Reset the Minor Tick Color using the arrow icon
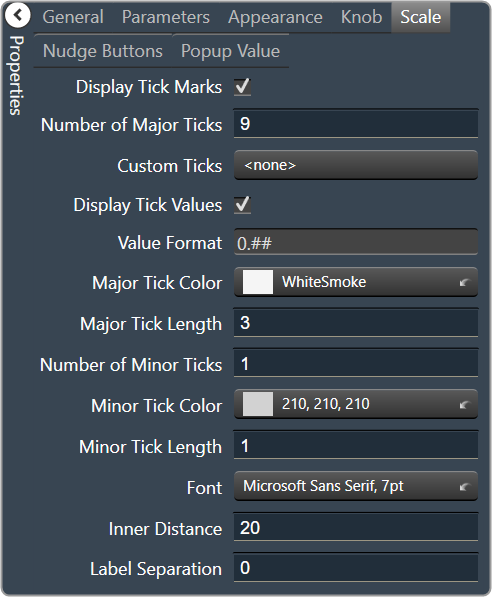This screenshot has height=597, width=492. [x=464, y=404]
